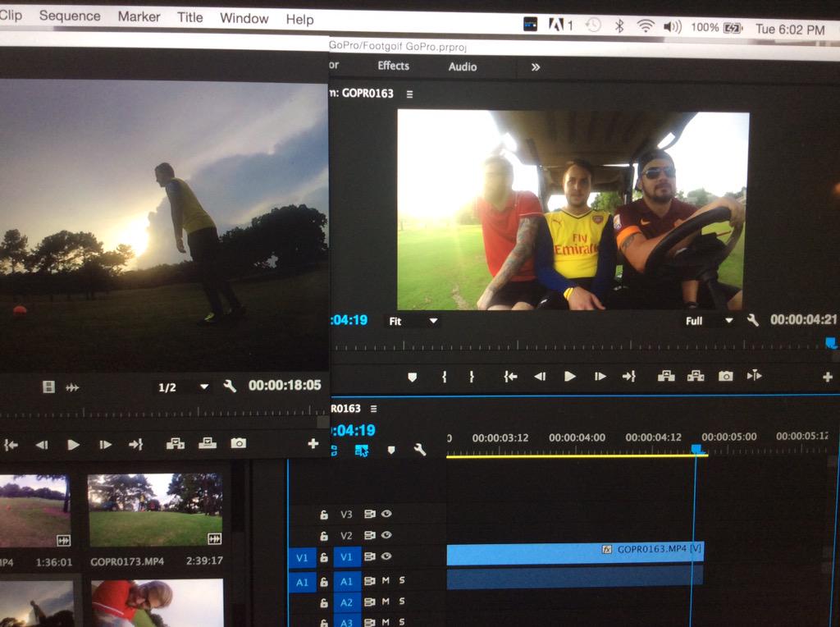Click program monitor time ruler scrubber
This screenshot has height=627, width=840.
point(830,343)
